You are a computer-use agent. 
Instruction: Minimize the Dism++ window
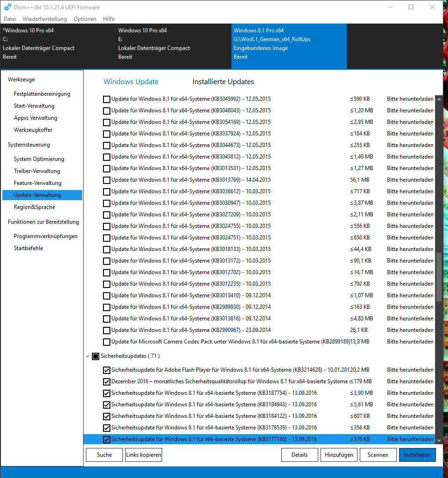tap(390, 7)
